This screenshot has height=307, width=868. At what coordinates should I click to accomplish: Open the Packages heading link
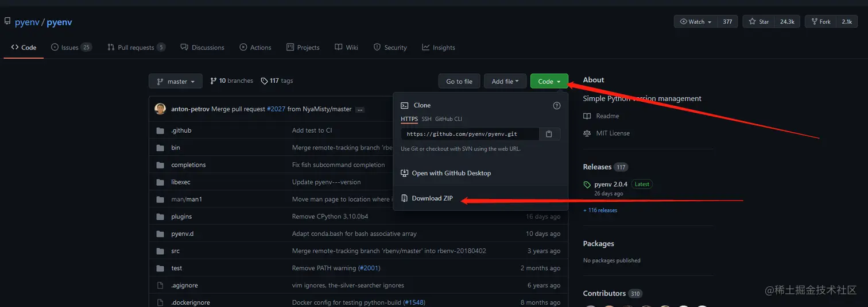click(x=598, y=244)
